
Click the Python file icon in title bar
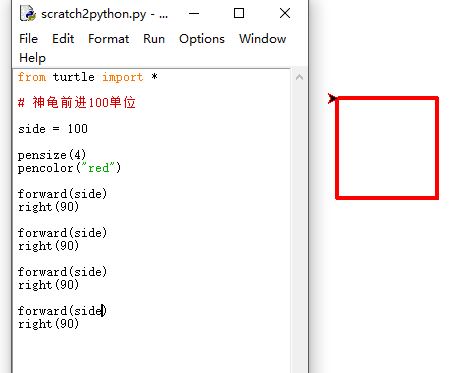[28, 14]
